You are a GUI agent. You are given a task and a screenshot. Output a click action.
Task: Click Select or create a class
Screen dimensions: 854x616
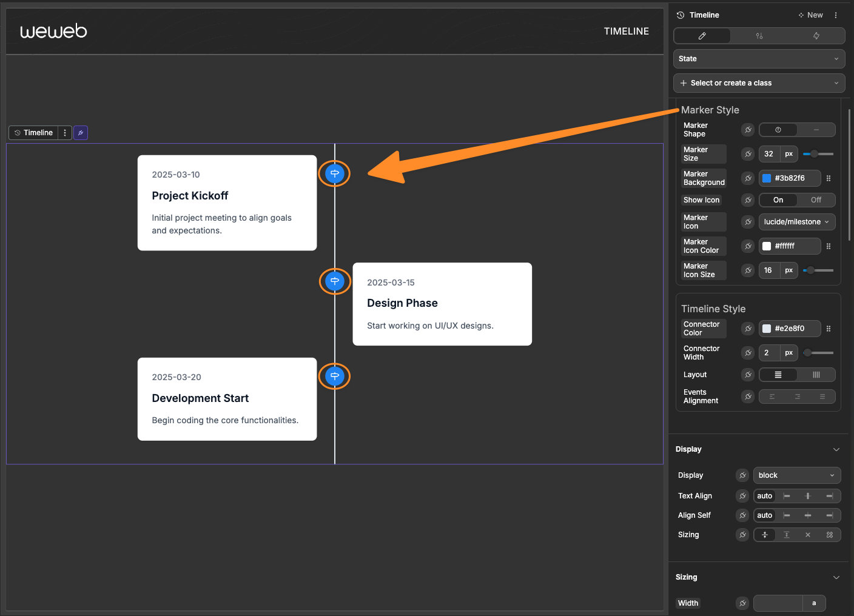tap(731, 83)
